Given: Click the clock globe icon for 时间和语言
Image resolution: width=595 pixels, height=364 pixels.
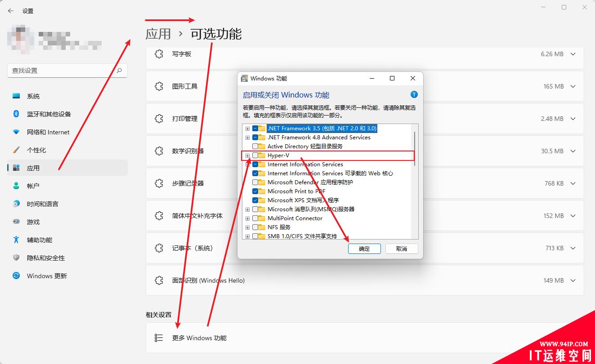Looking at the screenshot, I should point(16,204).
